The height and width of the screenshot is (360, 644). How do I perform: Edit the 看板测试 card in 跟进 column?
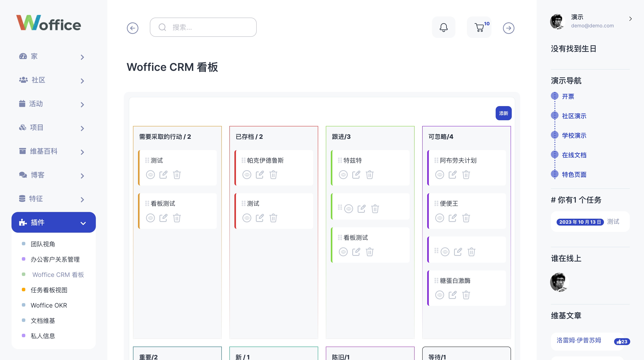356,252
